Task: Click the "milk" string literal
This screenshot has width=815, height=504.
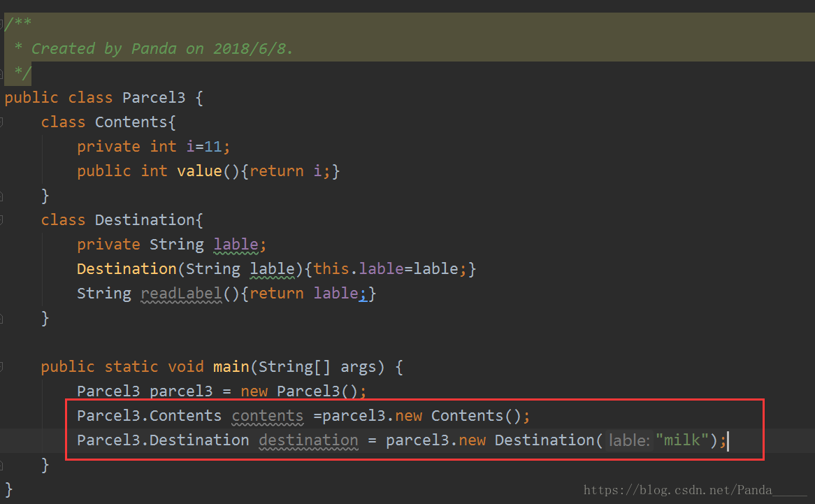Action: pos(682,440)
